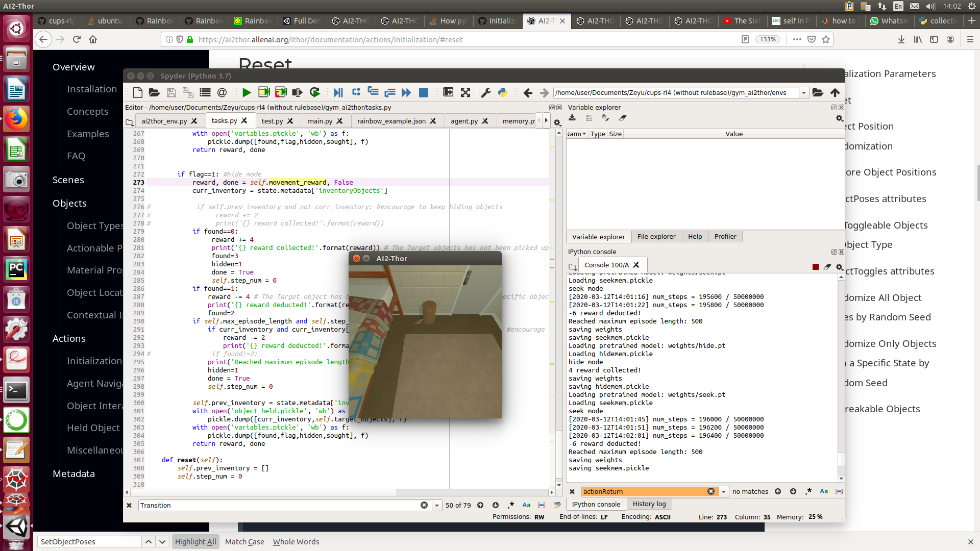
Task: Find next match in editor search
Action: (496, 505)
